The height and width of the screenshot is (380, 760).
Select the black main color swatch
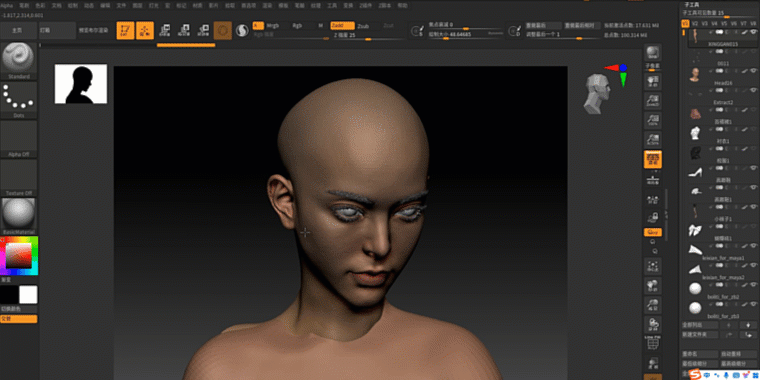pyautogui.click(x=9, y=295)
